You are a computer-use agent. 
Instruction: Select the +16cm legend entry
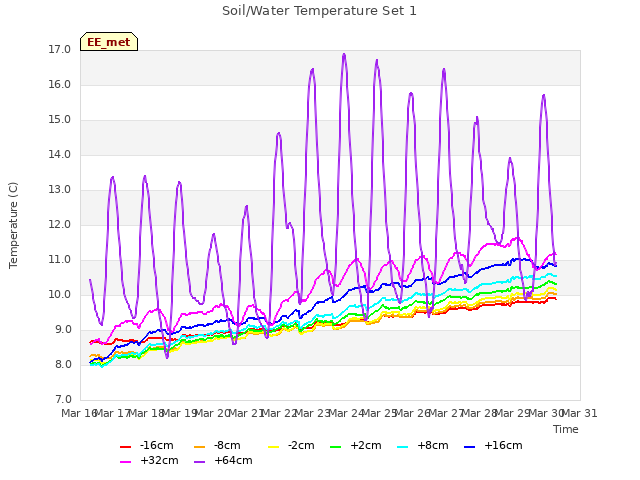point(493,445)
